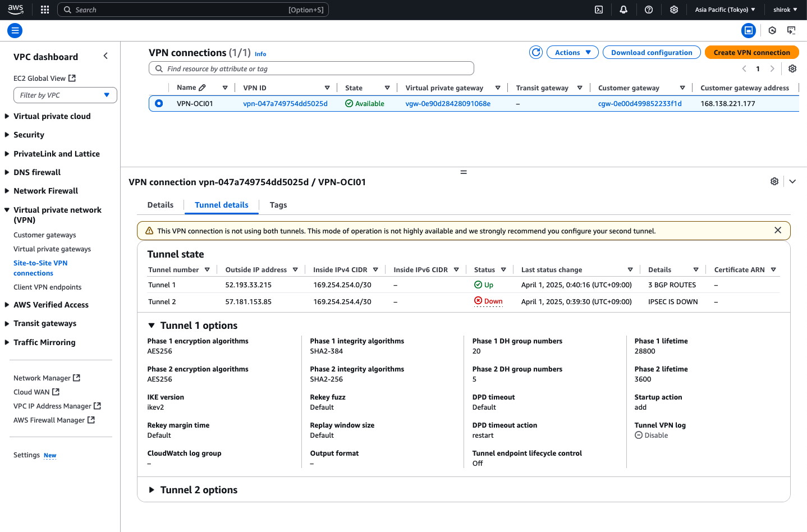Go to the previous results page arrow
Image resolution: width=807 pixels, height=532 pixels.
[x=744, y=68]
